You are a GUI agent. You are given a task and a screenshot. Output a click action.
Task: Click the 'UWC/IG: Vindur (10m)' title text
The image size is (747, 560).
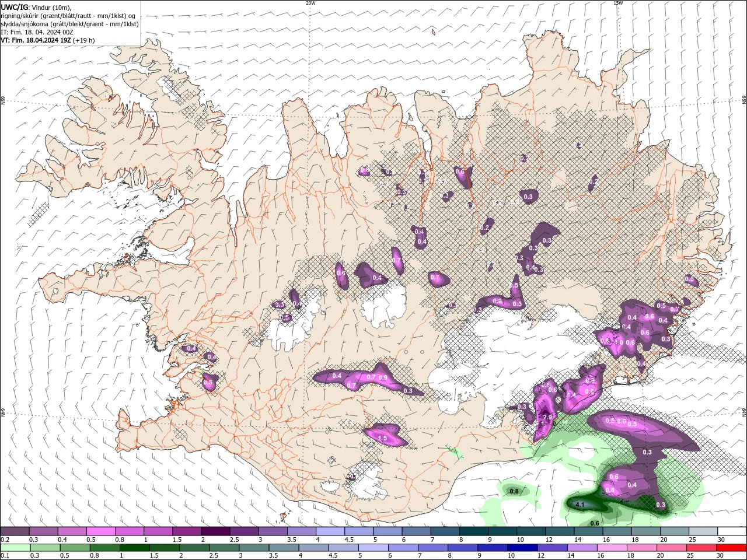click(x=36, y=7)
